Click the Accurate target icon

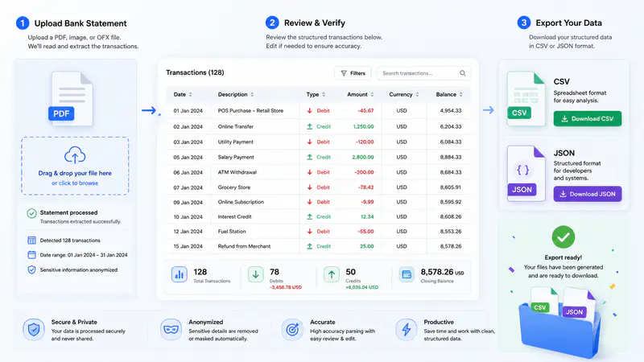[x=292, y=330]
